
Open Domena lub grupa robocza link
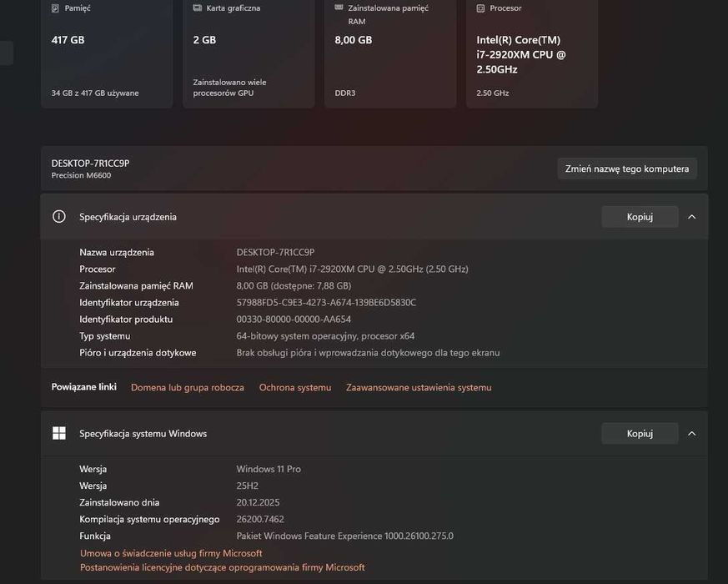coord(188,388)
